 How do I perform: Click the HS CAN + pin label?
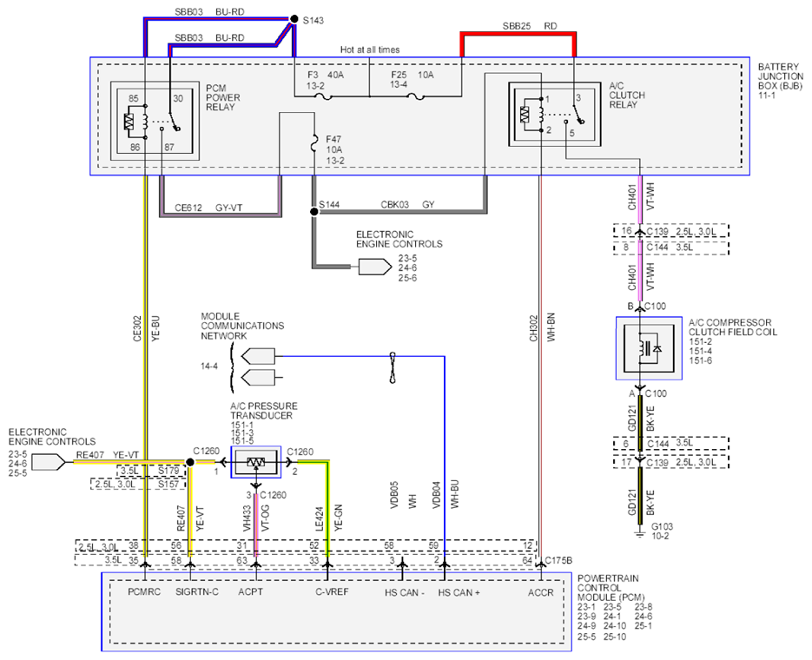click(459, 593)
